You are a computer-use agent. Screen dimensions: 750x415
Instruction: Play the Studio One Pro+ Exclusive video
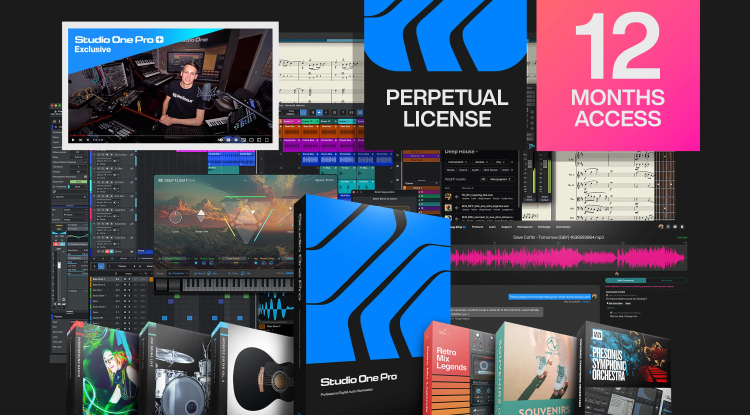pos(73,140)
